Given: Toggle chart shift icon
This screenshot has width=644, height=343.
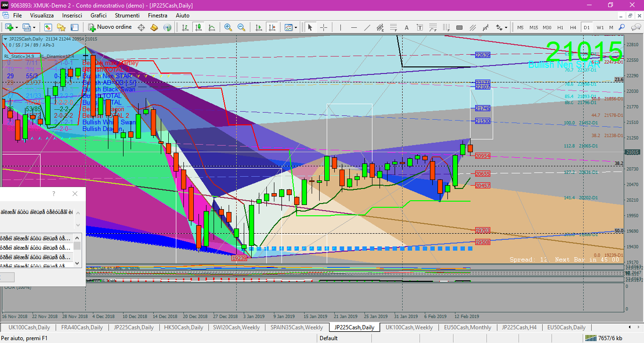Looking at the screenshot, I should click(272, 27).
